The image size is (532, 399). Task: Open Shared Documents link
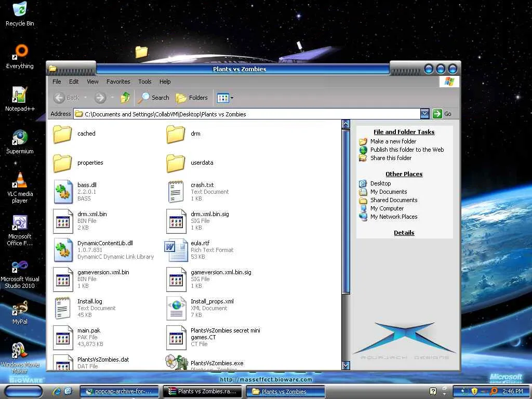click(394, 200)
